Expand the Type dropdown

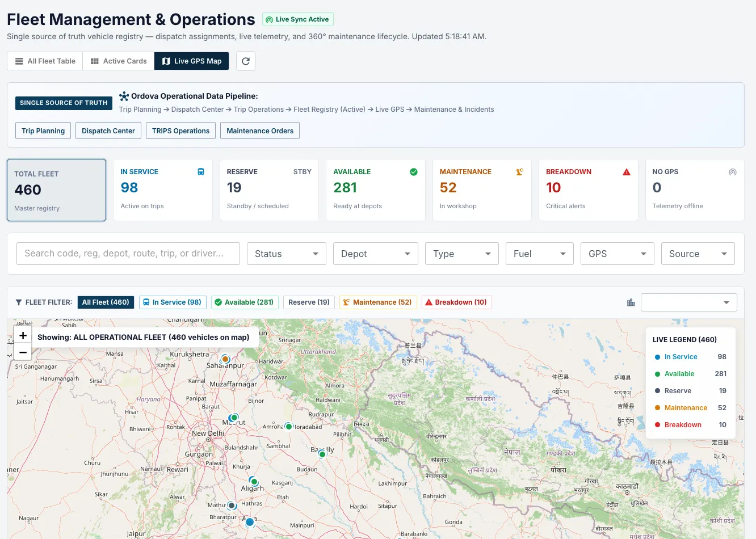462,254
